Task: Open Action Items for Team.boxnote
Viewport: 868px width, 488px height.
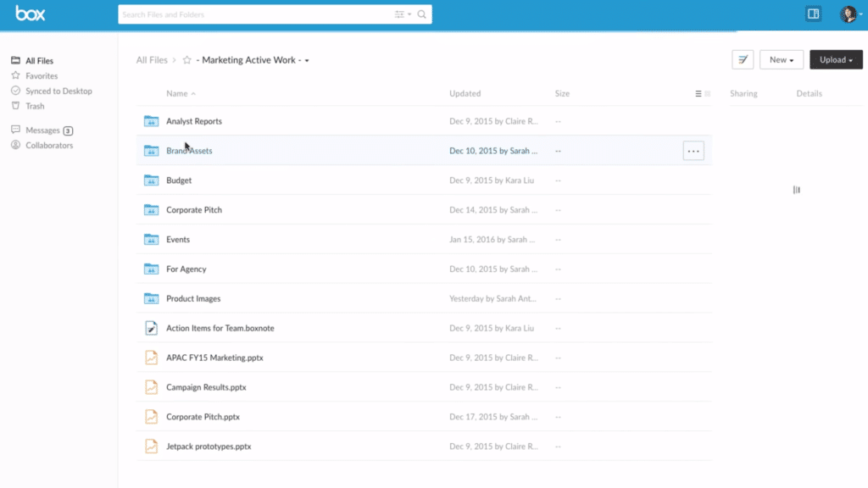Action: coord(220,328)
